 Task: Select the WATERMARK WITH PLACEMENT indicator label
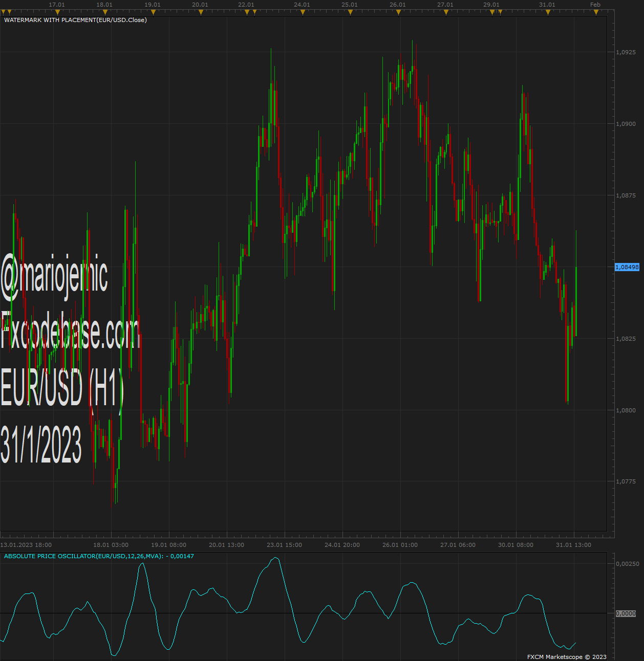coord(75,20)
